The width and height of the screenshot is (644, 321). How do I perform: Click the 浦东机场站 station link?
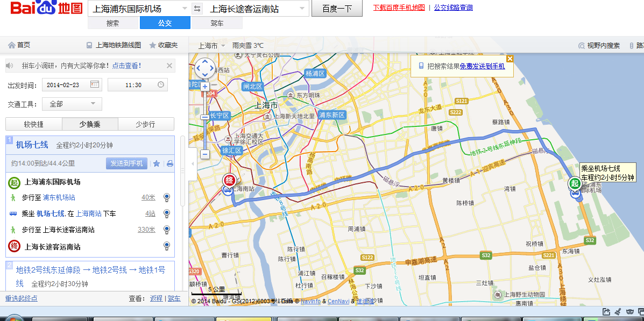59,197
